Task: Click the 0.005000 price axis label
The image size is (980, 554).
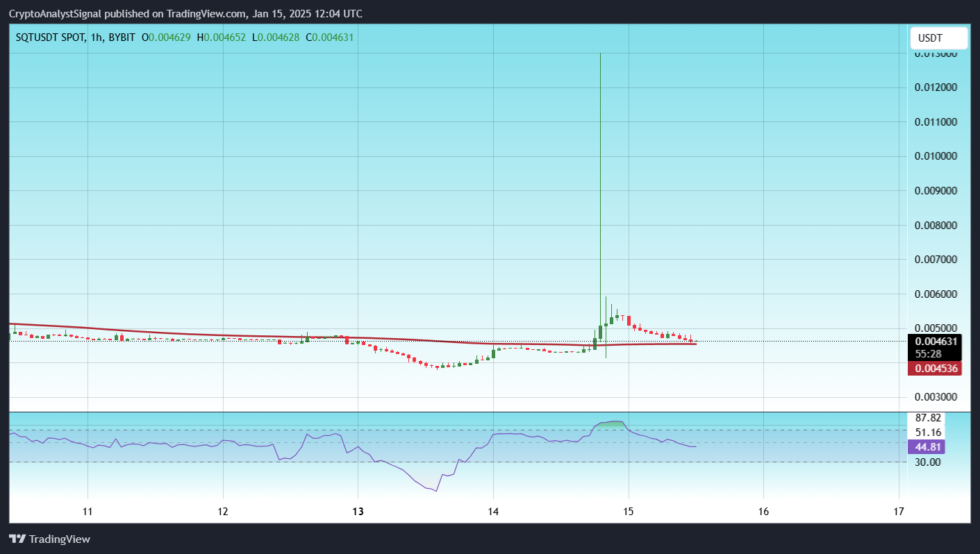Action: [936, 328]
